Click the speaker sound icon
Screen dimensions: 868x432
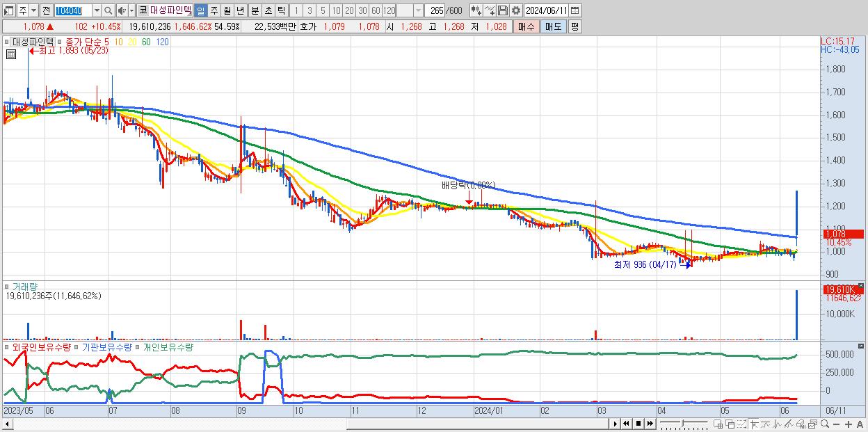[122, 10]
